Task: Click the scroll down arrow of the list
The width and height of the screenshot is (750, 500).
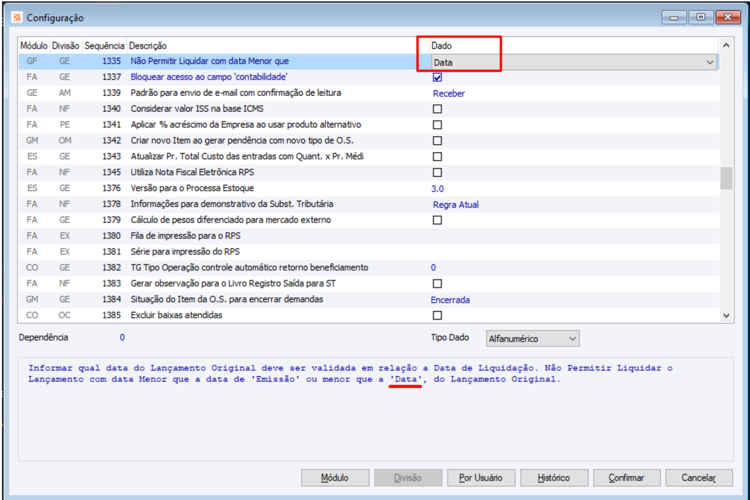Action: click(726, 315)
